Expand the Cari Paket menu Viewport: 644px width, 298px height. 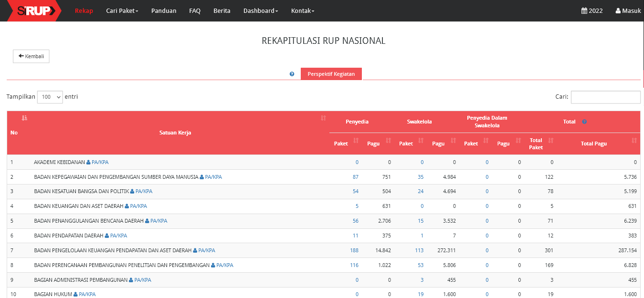(x=122, y=10)
